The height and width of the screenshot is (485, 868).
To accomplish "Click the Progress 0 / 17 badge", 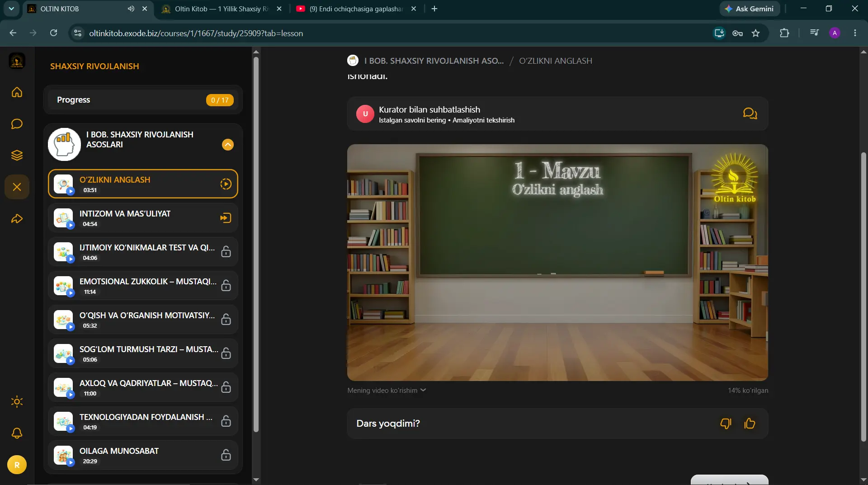I will 220,100.
